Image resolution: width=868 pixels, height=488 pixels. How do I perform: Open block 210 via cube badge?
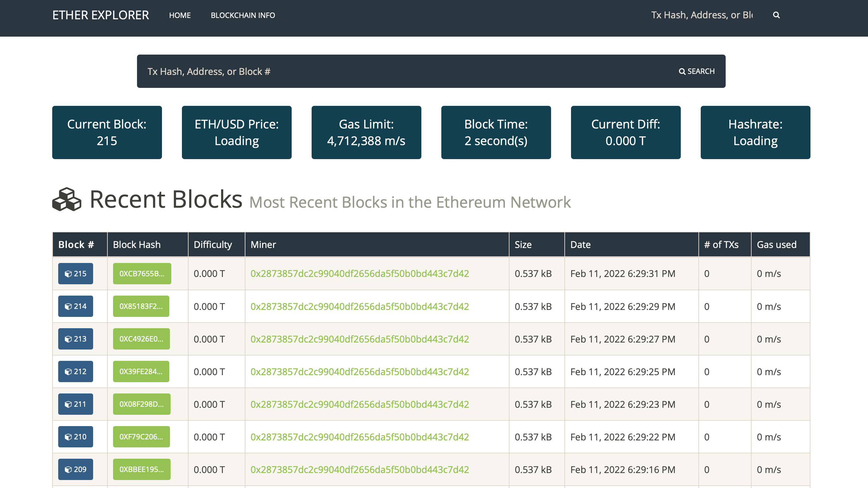click(75, 437)
